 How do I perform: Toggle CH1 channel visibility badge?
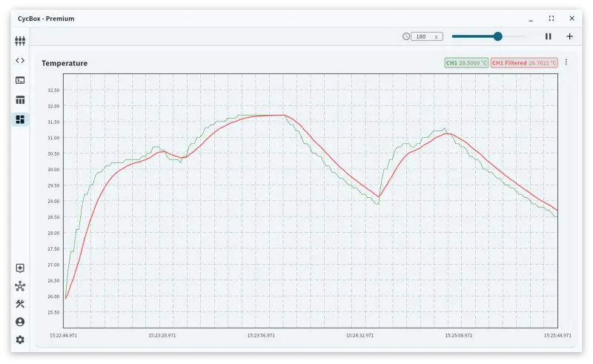click(466, 63)
